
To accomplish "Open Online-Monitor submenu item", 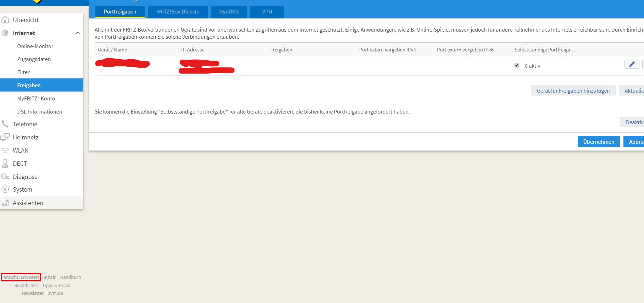I will pyautogui.click(x=35, y=46).
